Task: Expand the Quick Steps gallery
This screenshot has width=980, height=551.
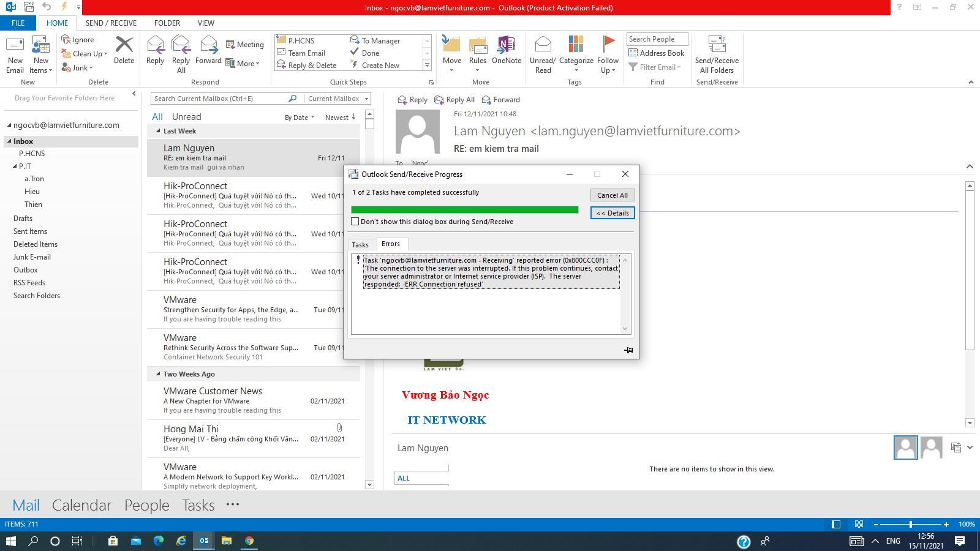Action: [x=427, y=65]
